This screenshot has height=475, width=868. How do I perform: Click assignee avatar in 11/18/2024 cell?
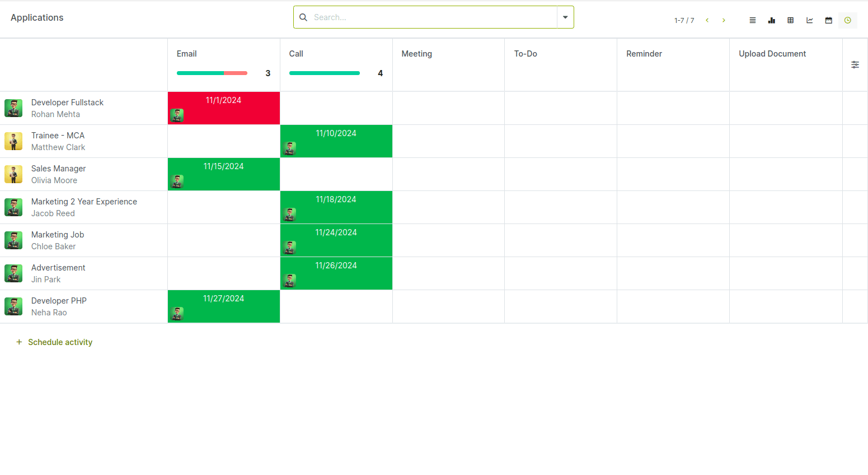tap(289, 215)
